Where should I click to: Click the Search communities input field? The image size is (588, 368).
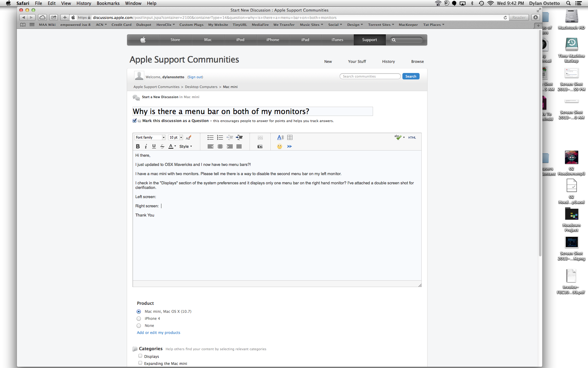pos(370,76)
